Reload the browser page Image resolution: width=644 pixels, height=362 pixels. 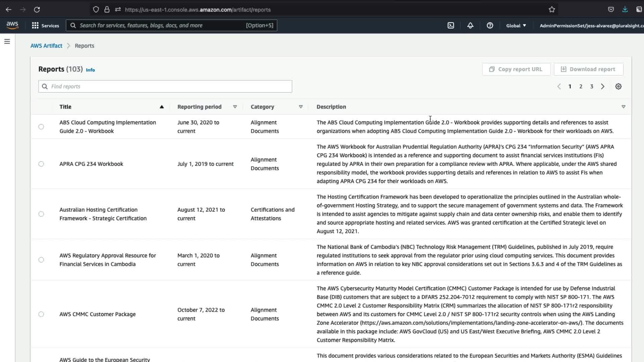tap(37, 10)
